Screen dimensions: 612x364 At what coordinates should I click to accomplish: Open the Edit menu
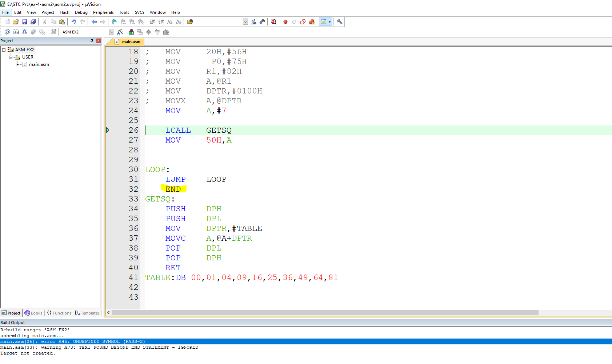[x=18, y=12]
